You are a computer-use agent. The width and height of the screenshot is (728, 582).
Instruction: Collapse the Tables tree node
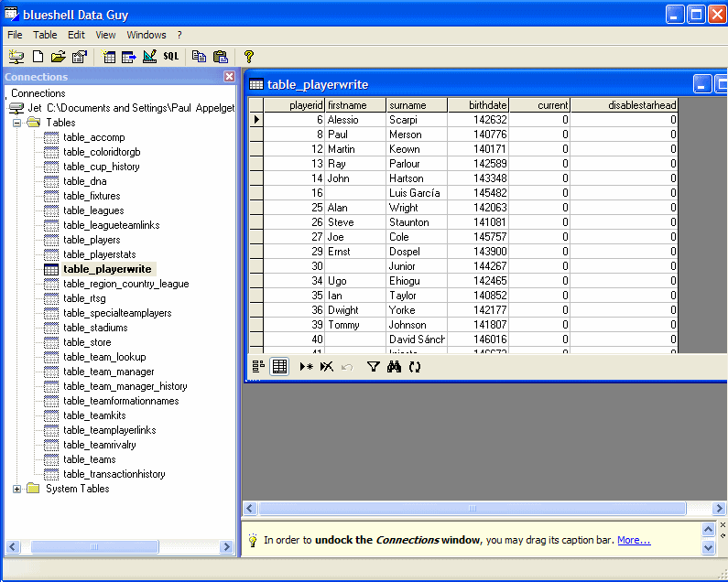click(x=16, y=123)
